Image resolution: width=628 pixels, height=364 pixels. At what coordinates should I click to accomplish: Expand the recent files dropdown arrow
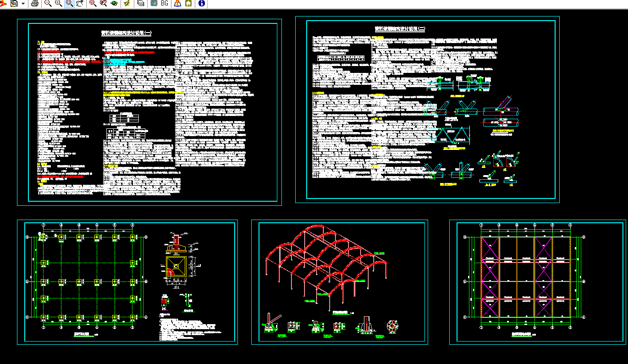(23, 4)
